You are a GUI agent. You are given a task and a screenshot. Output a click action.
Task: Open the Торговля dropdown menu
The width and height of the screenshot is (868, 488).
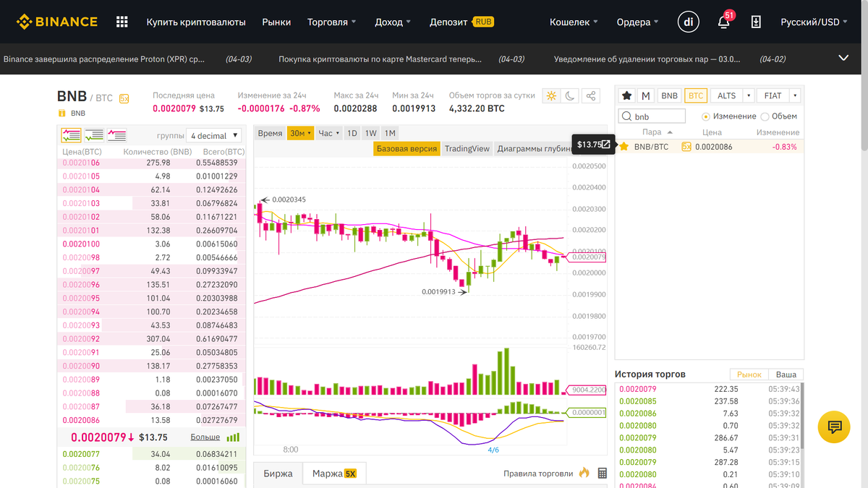pos(332,22)
